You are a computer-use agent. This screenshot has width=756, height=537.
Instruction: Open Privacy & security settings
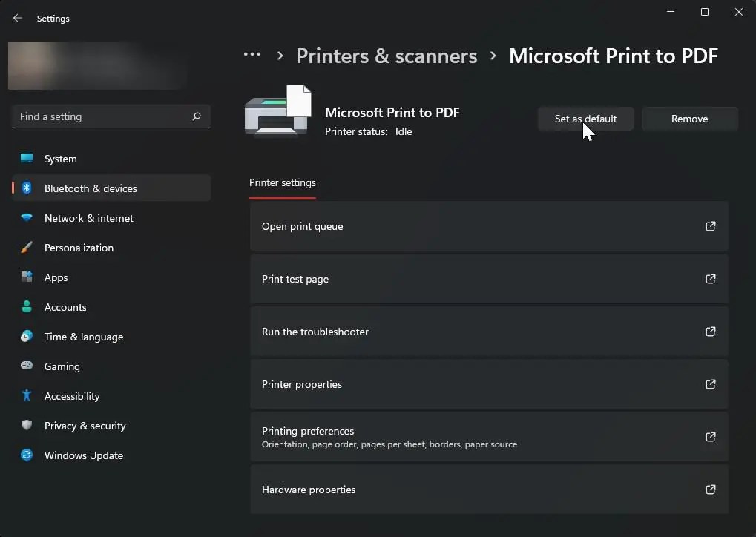(111, 425)
